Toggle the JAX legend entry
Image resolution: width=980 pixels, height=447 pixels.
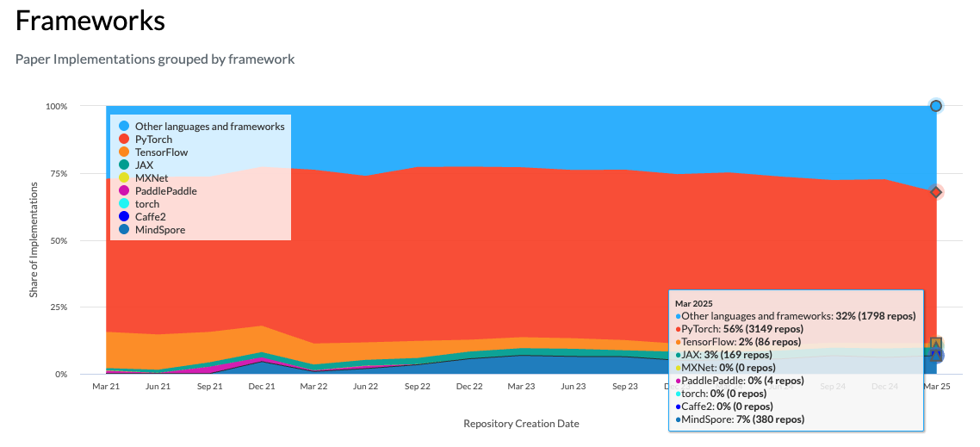pyautogui.click(x=135, y=165)
